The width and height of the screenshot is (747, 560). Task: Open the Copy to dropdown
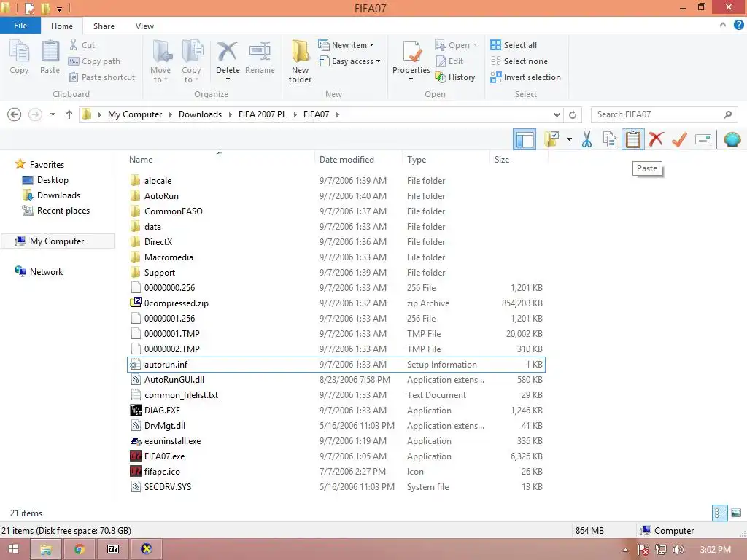pyautogui.click(x=192, y=61)
